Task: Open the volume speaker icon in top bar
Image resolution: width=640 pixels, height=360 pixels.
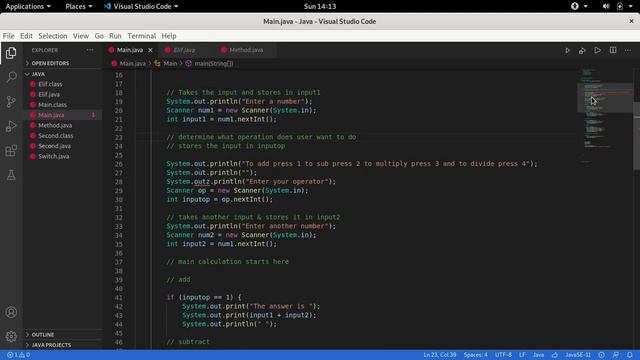Action: tap(606, 6)
